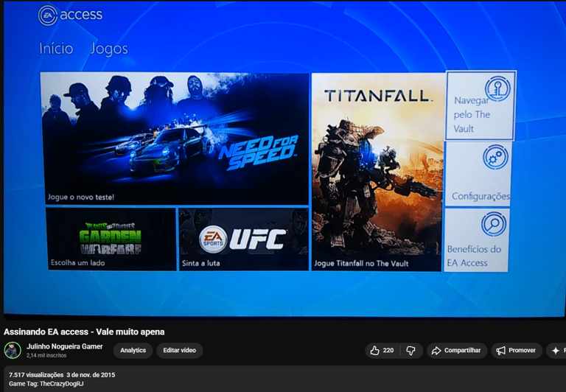Click the Vault joystick icon
This screenshot has height=392, width=566.
[x=497, y=89]
